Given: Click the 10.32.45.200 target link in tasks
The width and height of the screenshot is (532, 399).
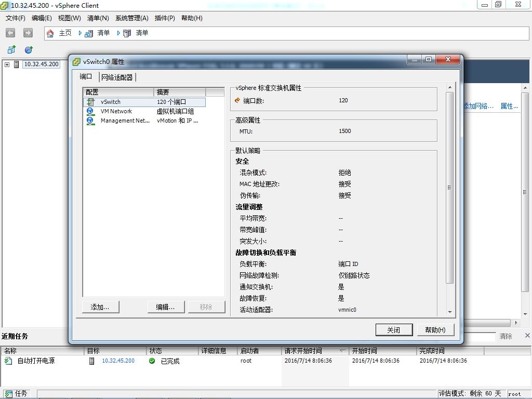Looking at the screenshot, I should coord(118,361).
